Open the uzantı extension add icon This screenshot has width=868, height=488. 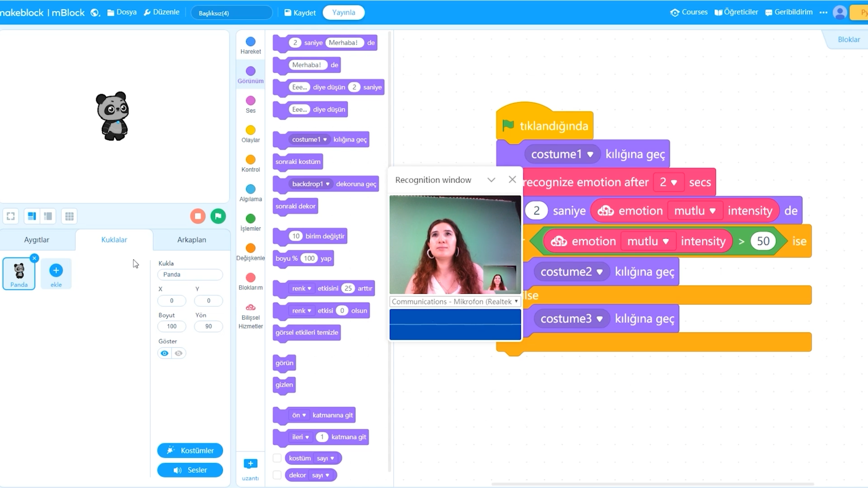250,464
